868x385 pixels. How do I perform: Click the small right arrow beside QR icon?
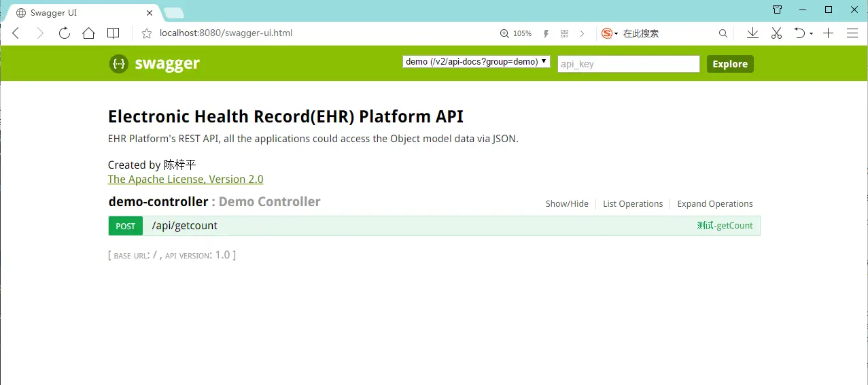[x=583, y=33]
